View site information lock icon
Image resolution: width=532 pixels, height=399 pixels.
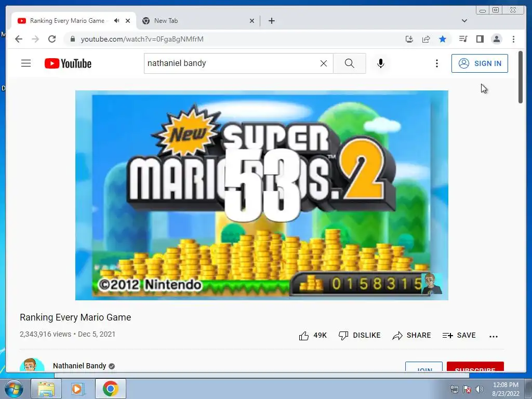[72, 39]
